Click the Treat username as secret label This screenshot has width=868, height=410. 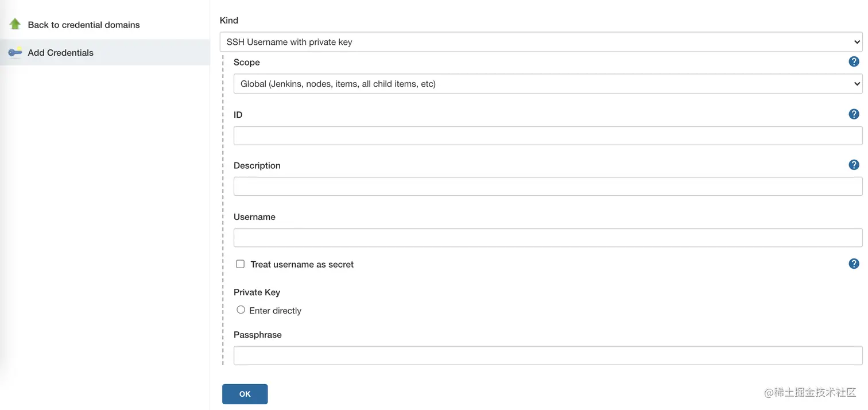pos(302,264)
